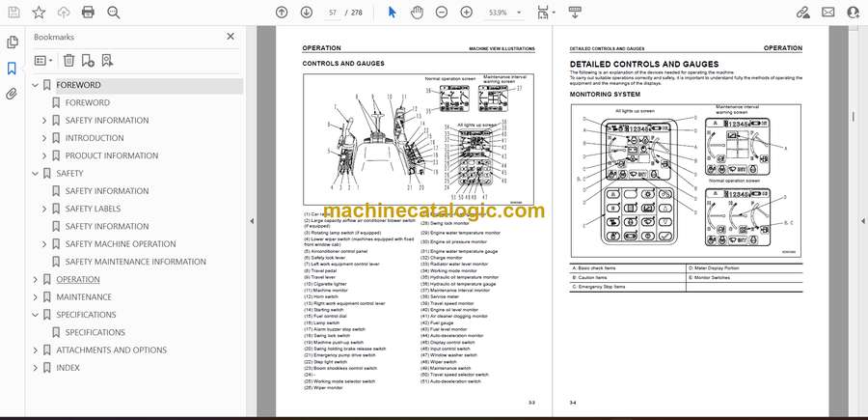868x420 pixels.
Task: Click the controls and gauges diagram on page 3-3
Action: (419, 139)
